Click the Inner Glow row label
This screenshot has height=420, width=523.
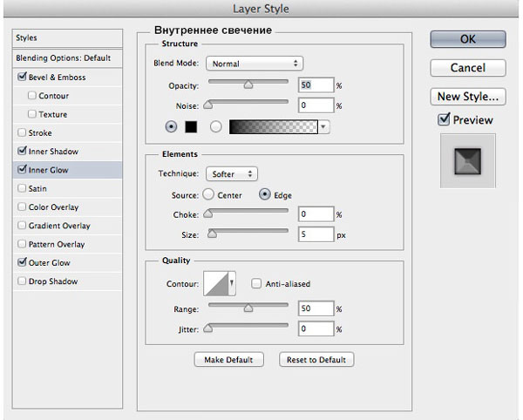click(x=48, y=170)
